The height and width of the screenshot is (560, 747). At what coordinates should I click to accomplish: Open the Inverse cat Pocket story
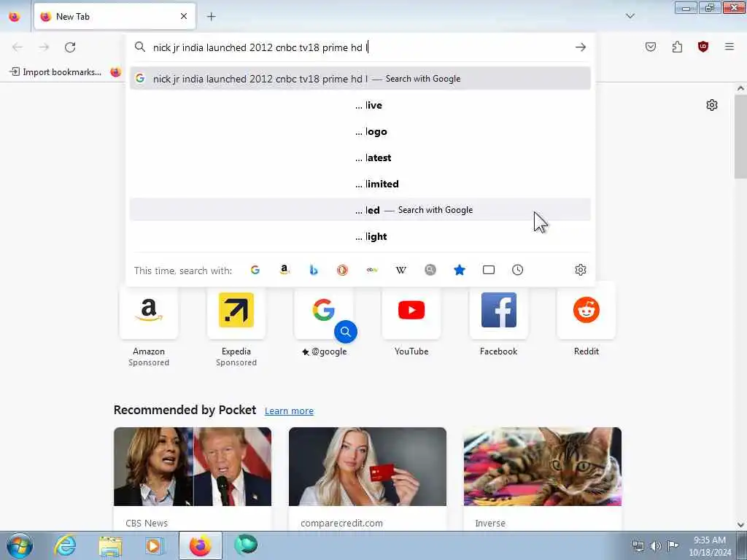click(x=543, y=478)
